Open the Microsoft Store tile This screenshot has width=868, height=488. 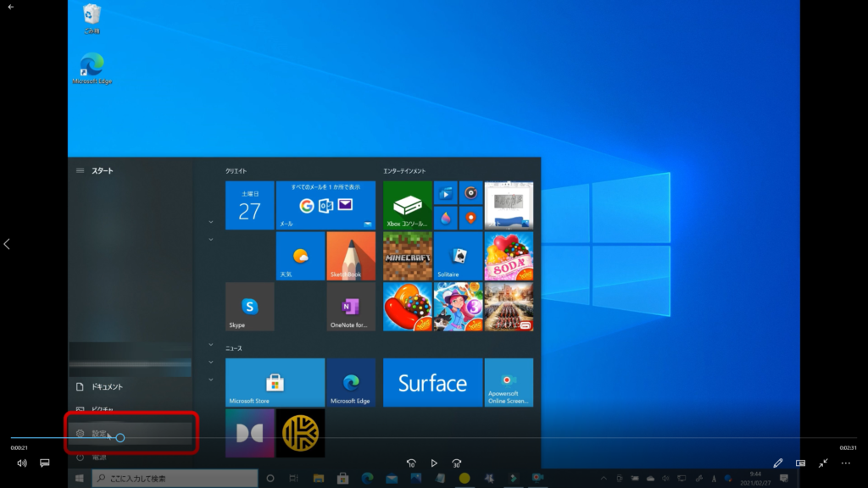(275, 382)
